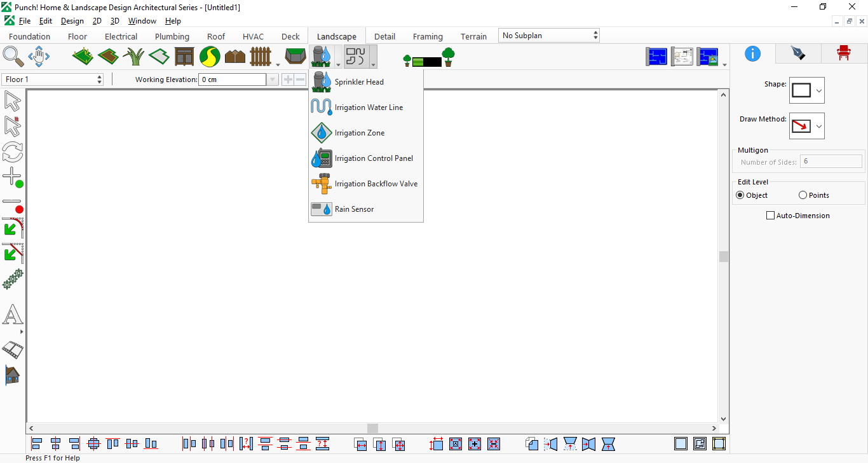Click the add point plus tool

[x=13, y=177]
